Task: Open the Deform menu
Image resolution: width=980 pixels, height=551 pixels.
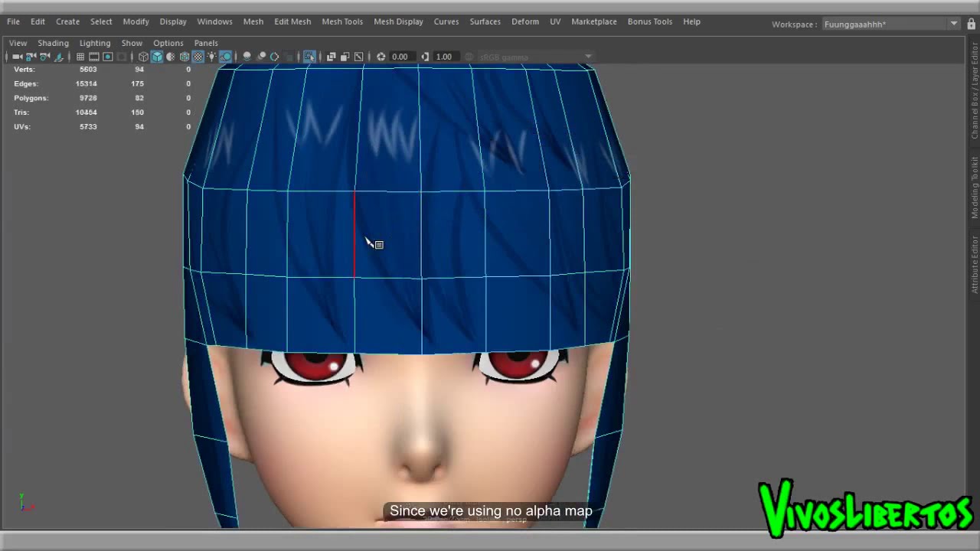Action: 525,21
